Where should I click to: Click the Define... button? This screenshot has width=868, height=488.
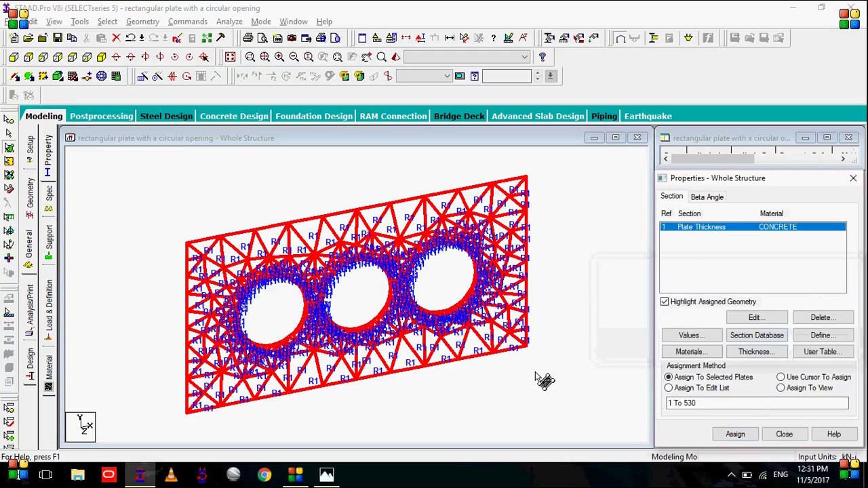[x=823, y=335]
